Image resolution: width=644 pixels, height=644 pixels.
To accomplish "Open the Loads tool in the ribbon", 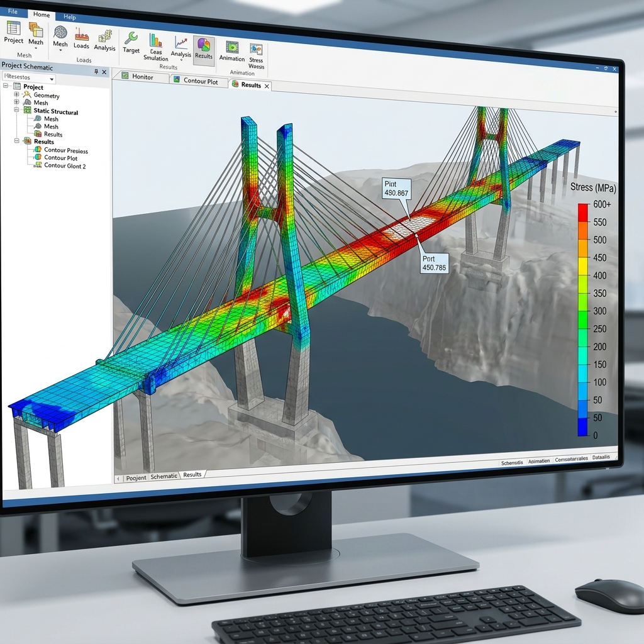I will click(81, 40).
